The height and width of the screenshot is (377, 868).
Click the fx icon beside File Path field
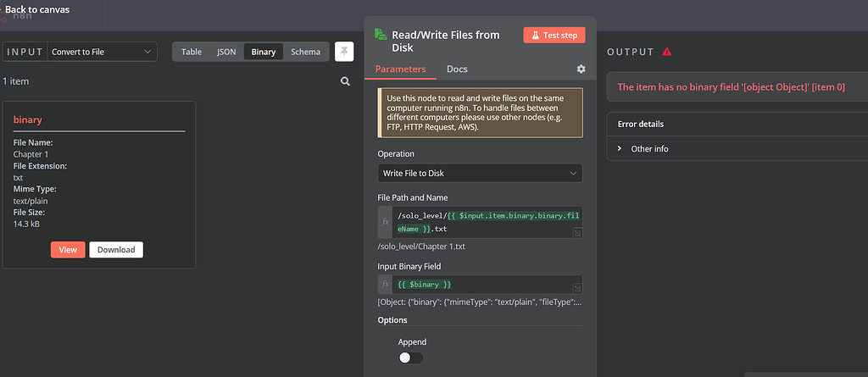click(386, 222)
